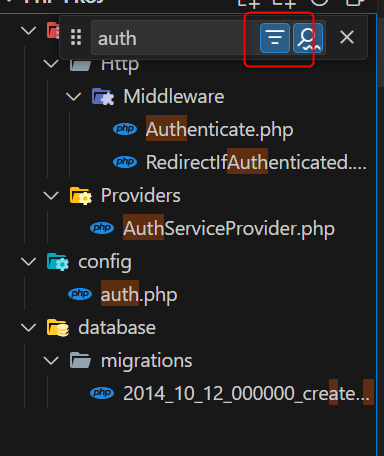Click the explorer vertical scrollbar thumb
This screenshot has height=456, width=384.
381,52
